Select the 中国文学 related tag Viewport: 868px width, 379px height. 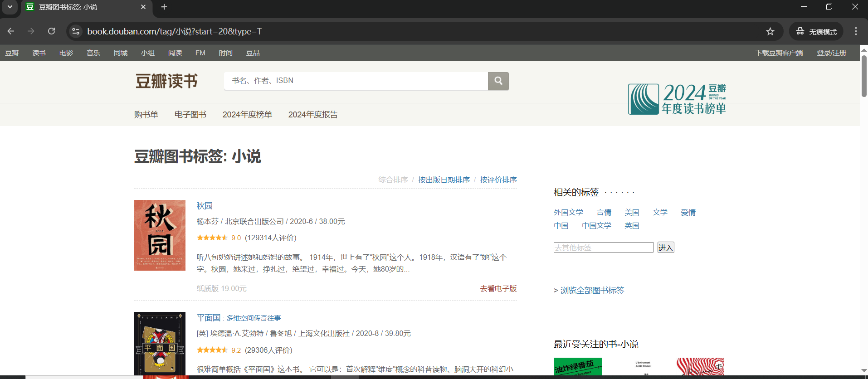pyautogui.click(x=597, y=226)
